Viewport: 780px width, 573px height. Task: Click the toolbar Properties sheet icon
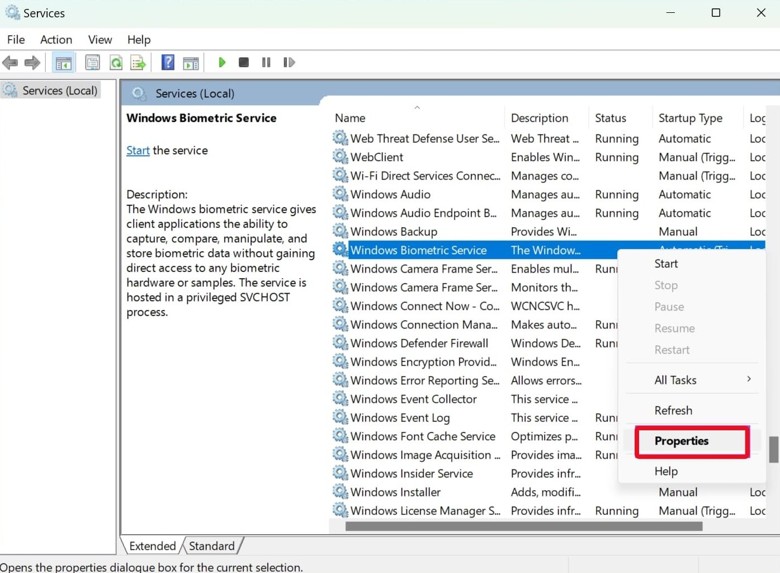[93, 63]
